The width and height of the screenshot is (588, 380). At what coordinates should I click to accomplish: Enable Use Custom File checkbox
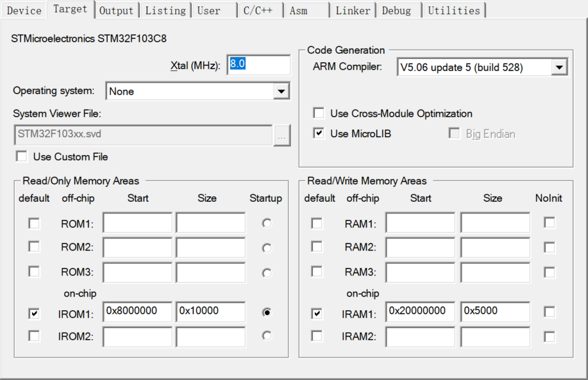pyautogui.click(x=22, y=156)
